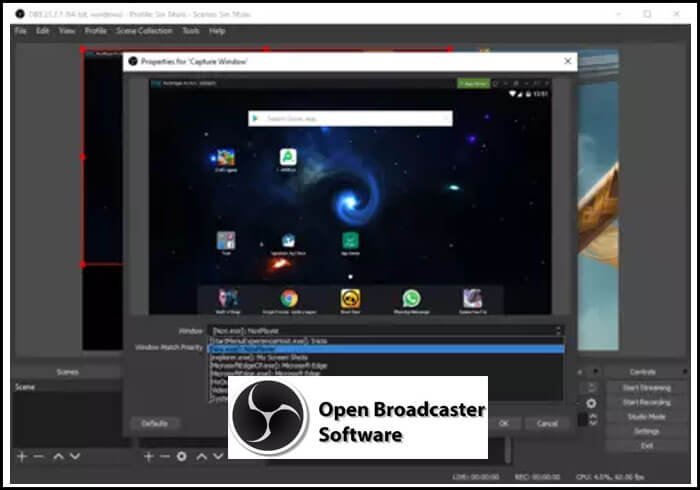Remove the selected scene with the minus icon
This screenshot has height=490, width=700.
click(39, 456)
